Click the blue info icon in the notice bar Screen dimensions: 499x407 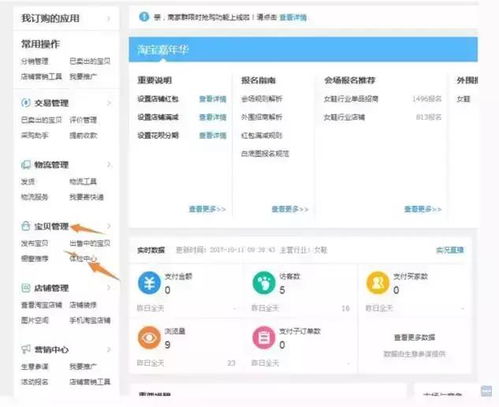pos(144,16)
